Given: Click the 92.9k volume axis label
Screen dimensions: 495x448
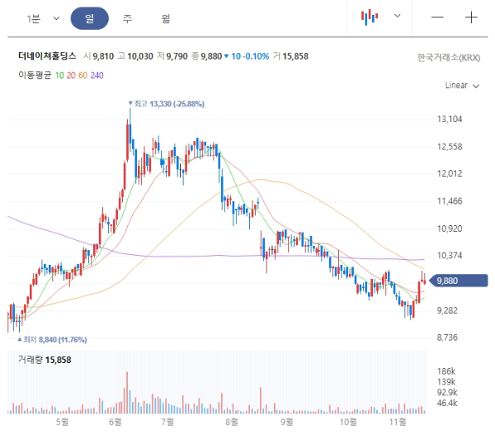Looking at the screenshot, I should click(x=447, y=393).
